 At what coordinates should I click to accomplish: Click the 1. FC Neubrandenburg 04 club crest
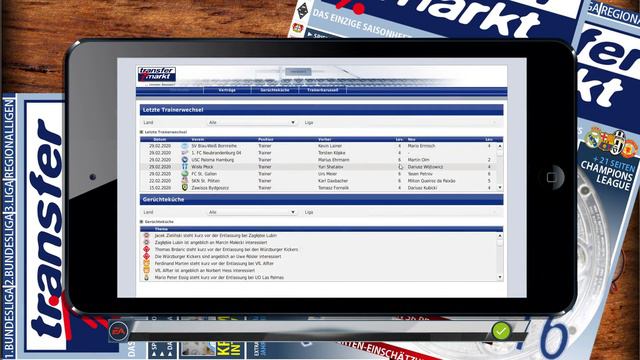pyautogui.click(x=184, y=153)
